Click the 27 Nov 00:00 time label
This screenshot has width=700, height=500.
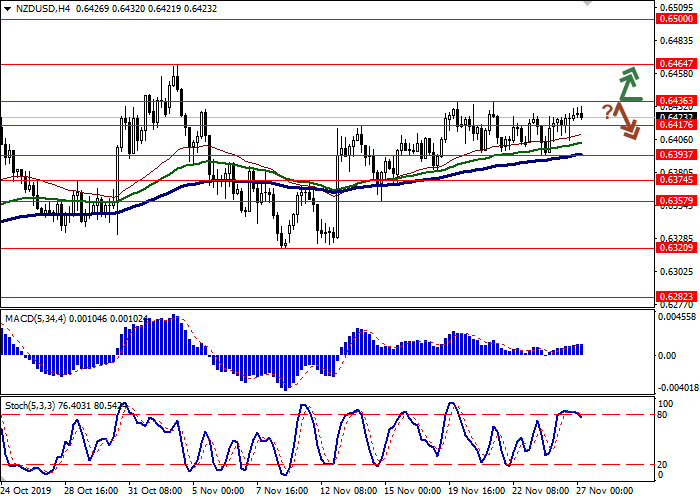click(x=605, y=492)
